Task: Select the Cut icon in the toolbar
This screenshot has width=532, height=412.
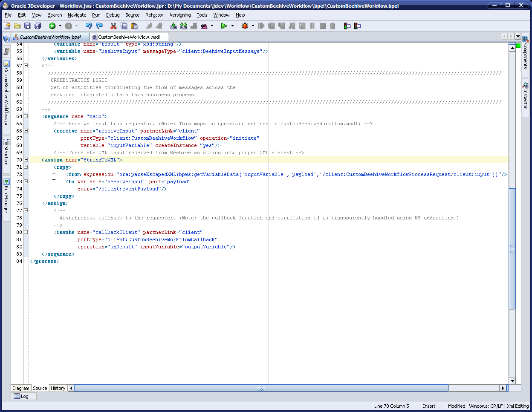Action: (x=113, y=26)
